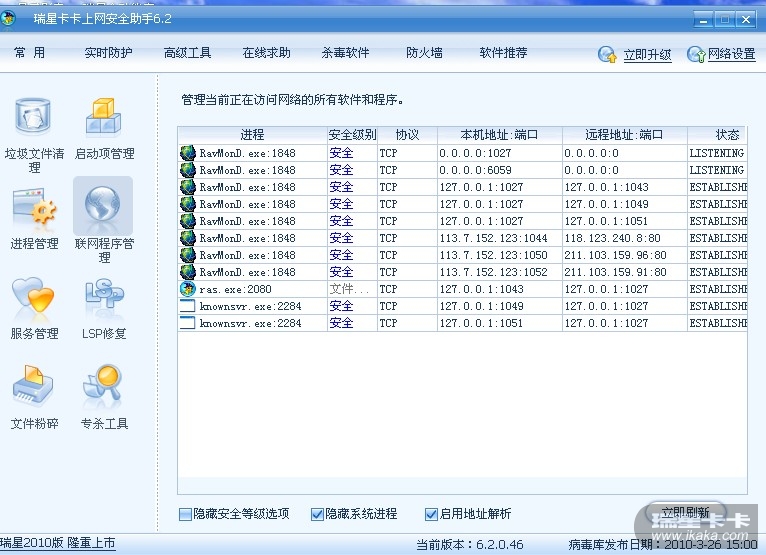Click the 立即升级 link
The height and width of the screenshot is (555, 766).
coord(647,55)
